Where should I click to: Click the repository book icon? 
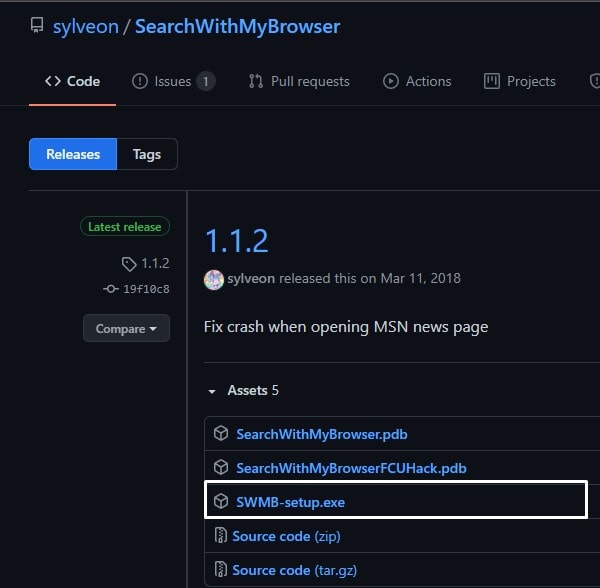[37, 25]
